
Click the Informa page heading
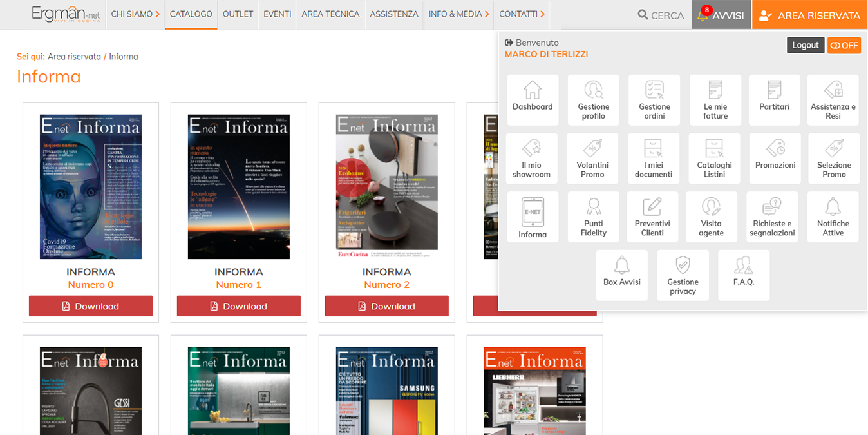coord(49,77)
